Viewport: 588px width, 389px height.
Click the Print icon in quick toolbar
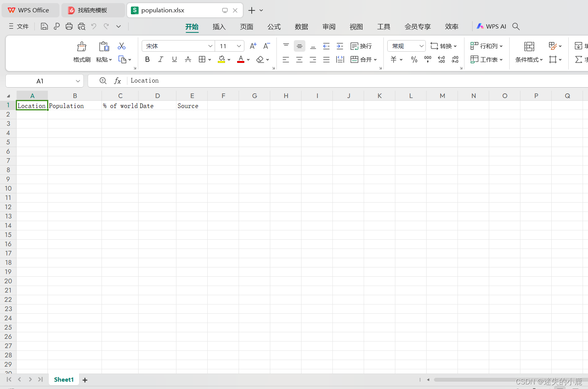(x=69, y=26)
